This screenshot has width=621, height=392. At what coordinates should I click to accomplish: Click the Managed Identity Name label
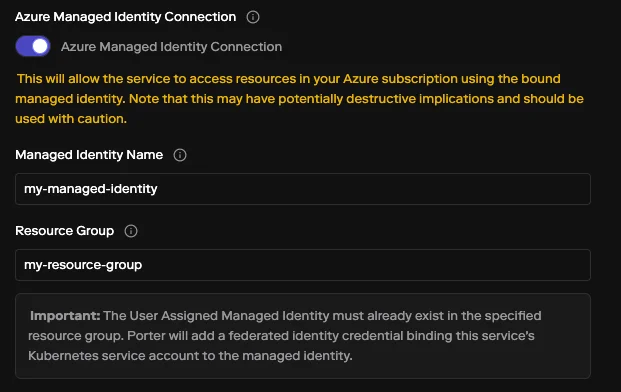tap(89, 155)
